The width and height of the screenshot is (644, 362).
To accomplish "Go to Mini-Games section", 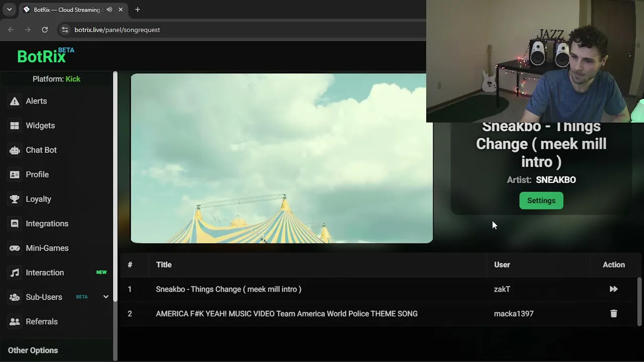I will tap(47, 248).
